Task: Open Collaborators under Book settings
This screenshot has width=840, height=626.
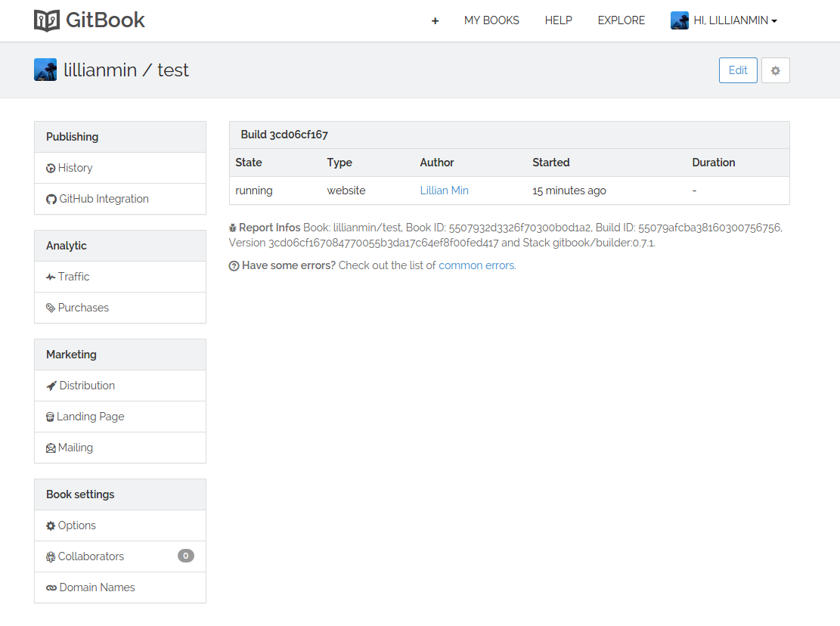Action: click(x=120, y=556)
